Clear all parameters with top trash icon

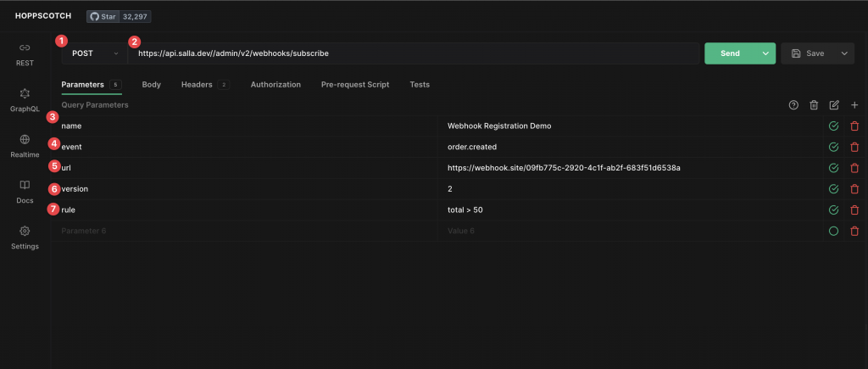(x=814, y=104)
